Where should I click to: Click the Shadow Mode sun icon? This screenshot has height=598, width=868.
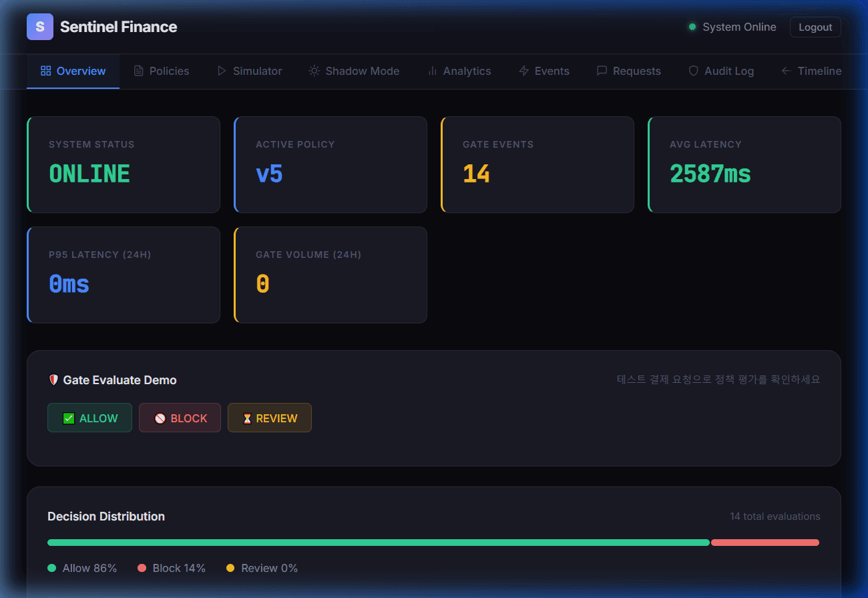tap(314, 71)
